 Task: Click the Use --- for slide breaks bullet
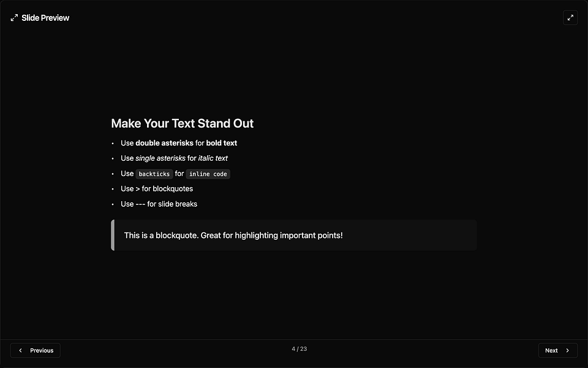159,204
